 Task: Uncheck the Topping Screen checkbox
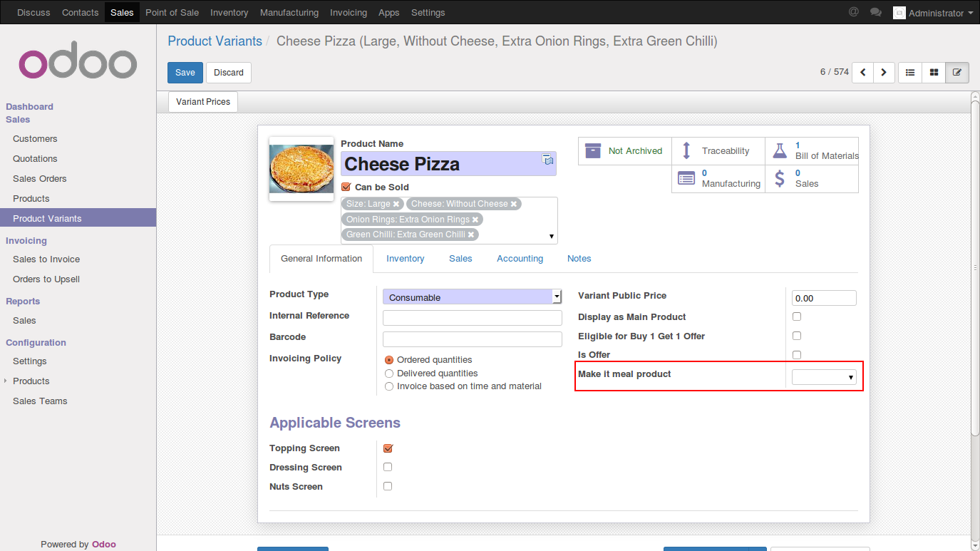pos(388,448)
